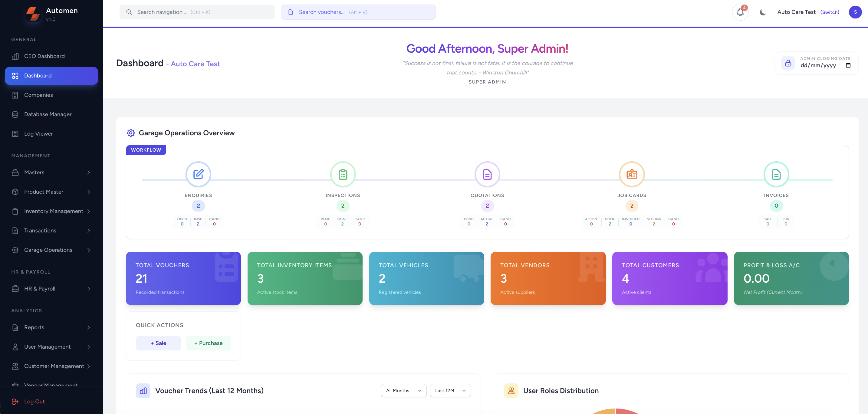Open the notifications bell icon
This screenshot has height=414, width=868.
coord(740,12)
